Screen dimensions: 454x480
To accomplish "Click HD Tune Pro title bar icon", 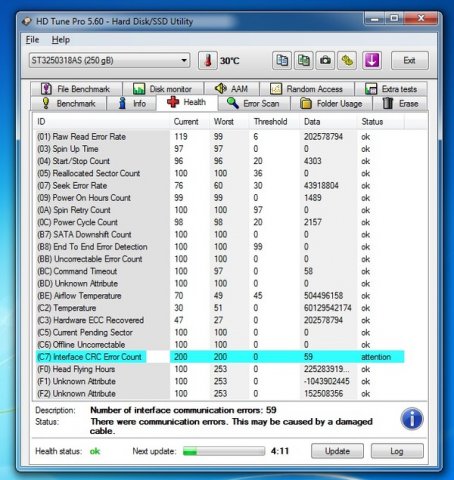I will [x=26, y=21].
